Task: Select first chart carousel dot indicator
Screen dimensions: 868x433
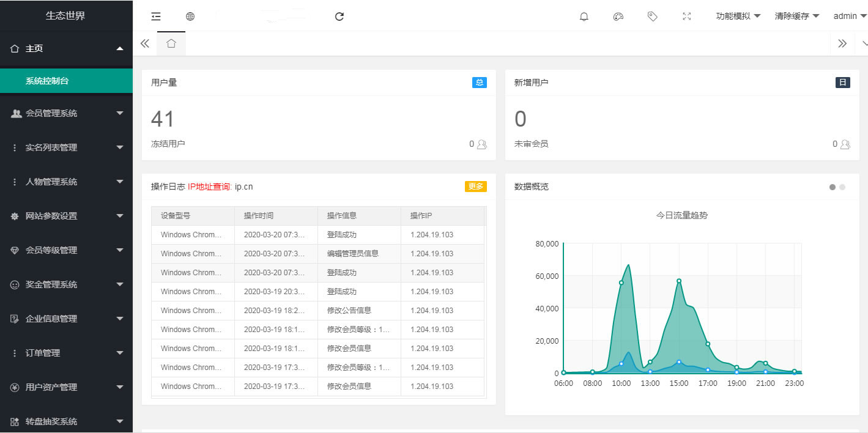Action: [x=833, y=187]
